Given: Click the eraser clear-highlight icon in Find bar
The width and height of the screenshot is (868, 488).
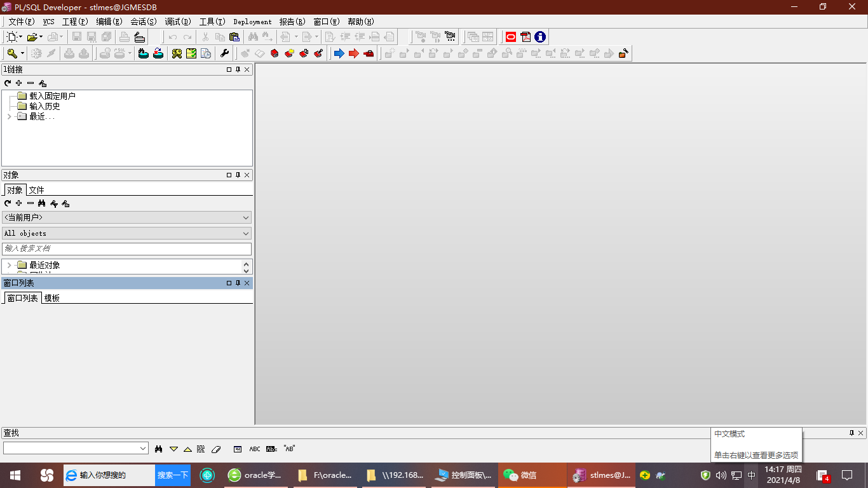Looking at the screenshot, I should pyautogui.click(x=216, y=449).
